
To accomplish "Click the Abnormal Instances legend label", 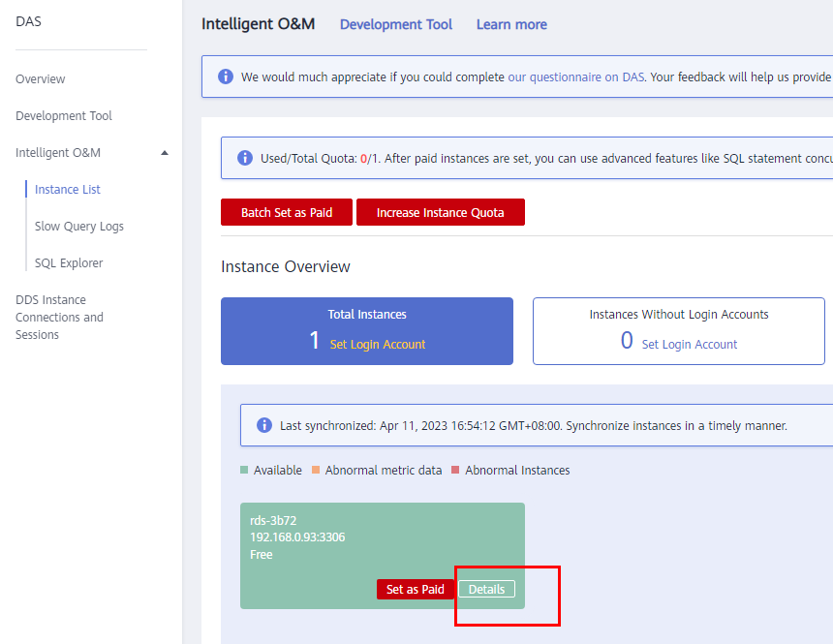I will pos(517,471).
